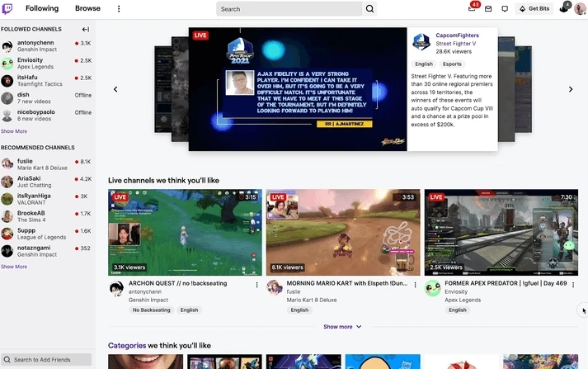Viewport: 588px width, 369px height.
Task: Open antonychenn avatar beside ARCHON QUEST title
Action: coord(116,288)
